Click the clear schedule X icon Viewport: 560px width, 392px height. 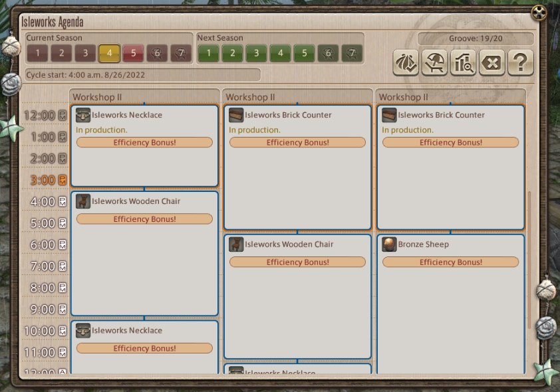point(491,62)
